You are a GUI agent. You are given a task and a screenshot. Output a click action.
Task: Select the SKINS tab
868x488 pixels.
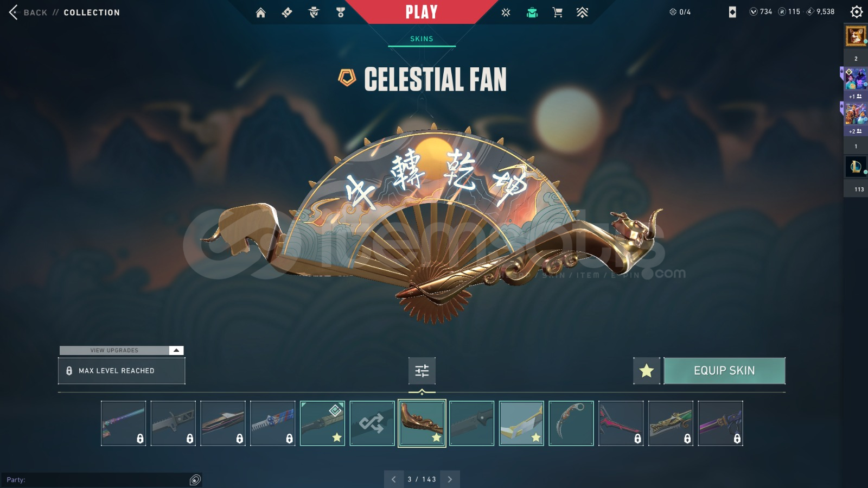tap(422, 39)
